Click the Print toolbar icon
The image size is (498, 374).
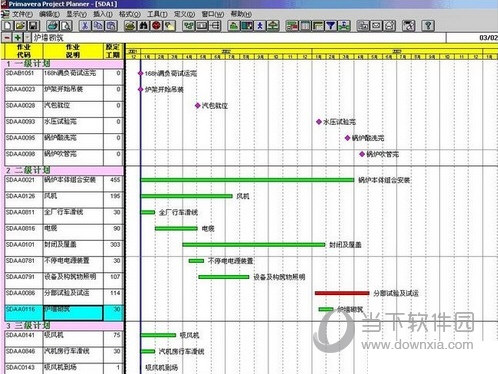(53, 26)
